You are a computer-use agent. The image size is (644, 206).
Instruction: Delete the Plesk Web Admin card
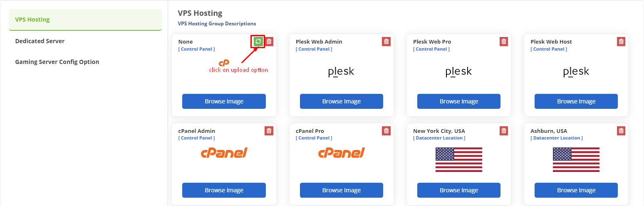[x=386, y=42]
